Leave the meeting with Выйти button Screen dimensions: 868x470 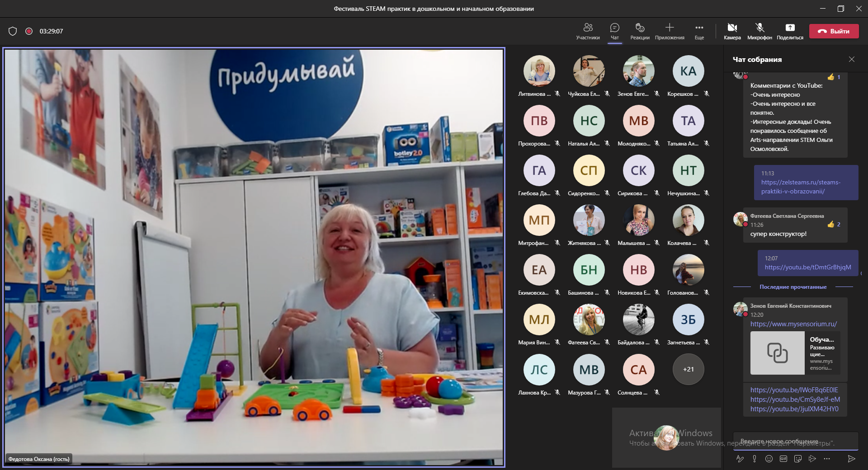(x=834, y=31)
